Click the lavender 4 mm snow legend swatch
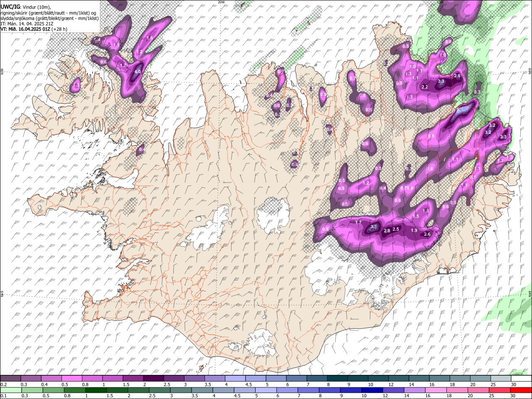 (235, 379)
